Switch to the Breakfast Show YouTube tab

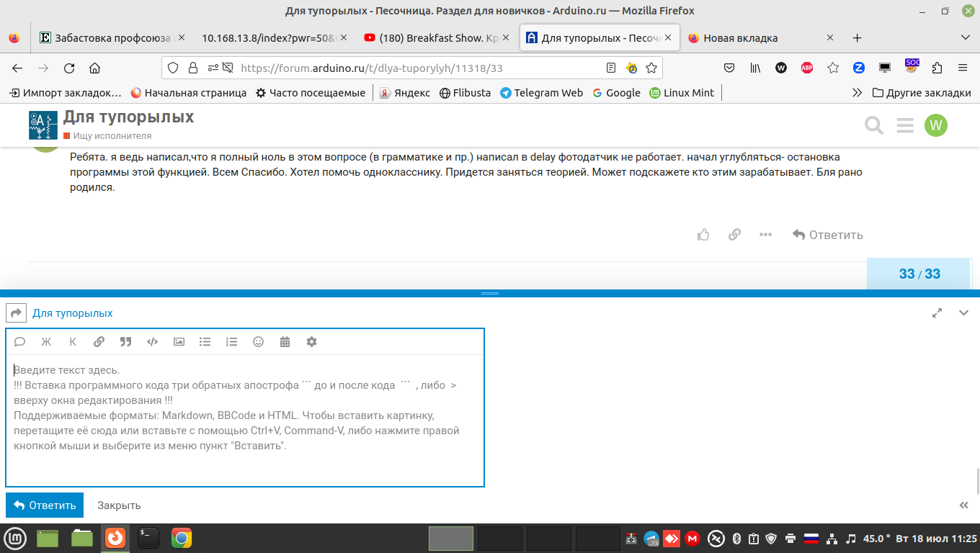coord(438,38)
